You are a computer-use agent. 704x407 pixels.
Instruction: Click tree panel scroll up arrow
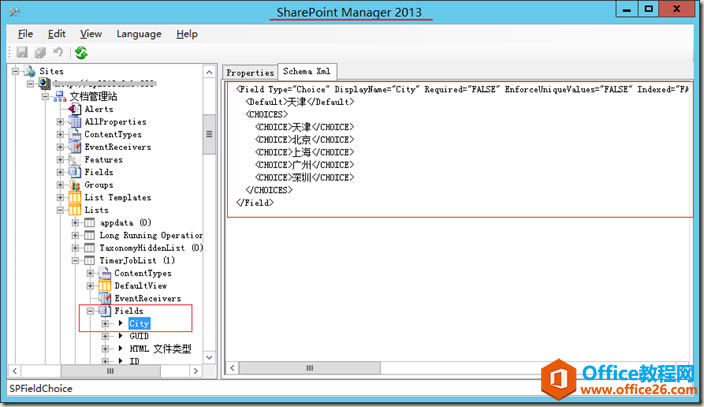click(209, 72)
